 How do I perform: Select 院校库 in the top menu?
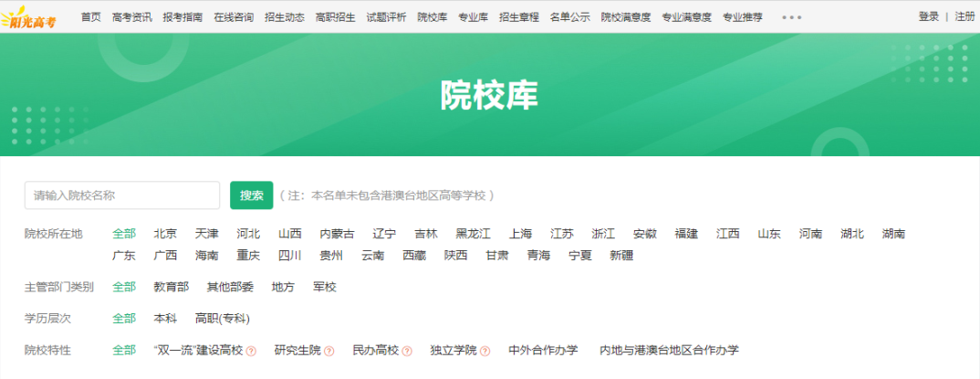click(433, 16)
